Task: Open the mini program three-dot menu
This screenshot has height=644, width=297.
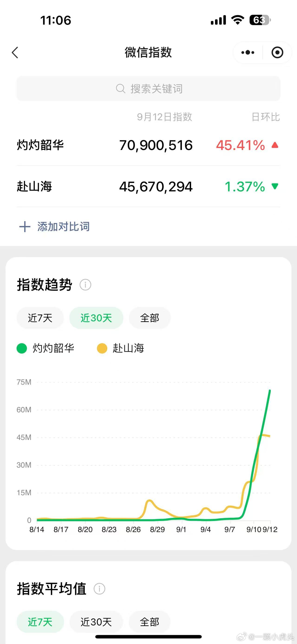Action: point(248,52)
